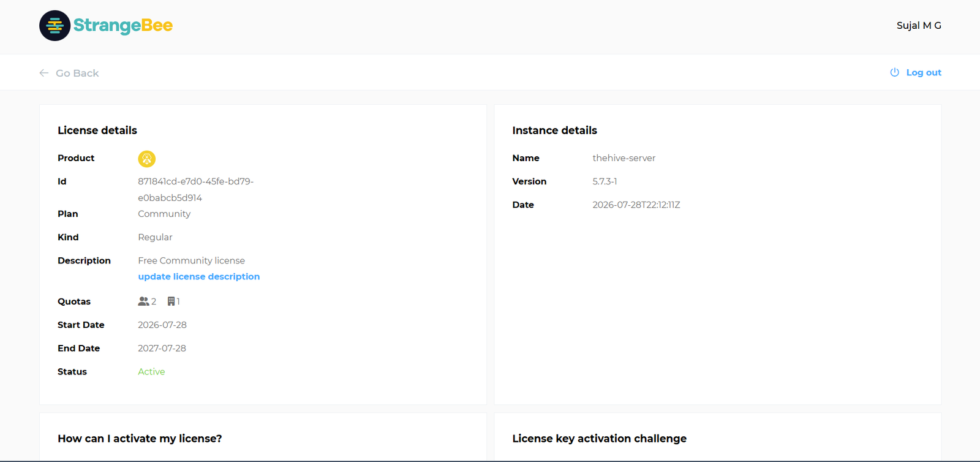Click the Kind field label
Screen dimensions: 980x462
point(68,237)
